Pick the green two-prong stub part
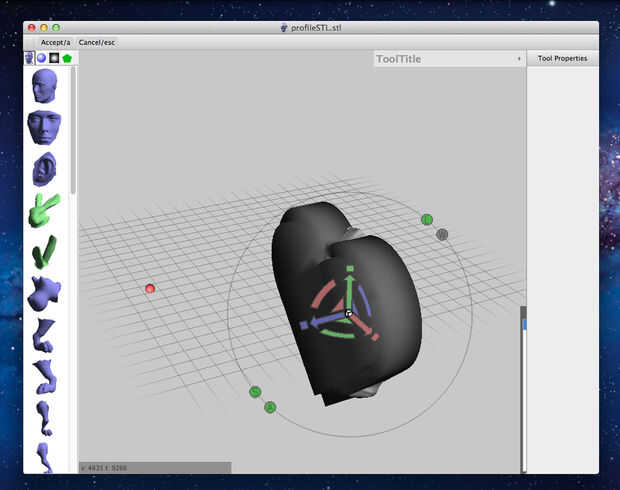620x490 pixels. [x=45, y=252]
